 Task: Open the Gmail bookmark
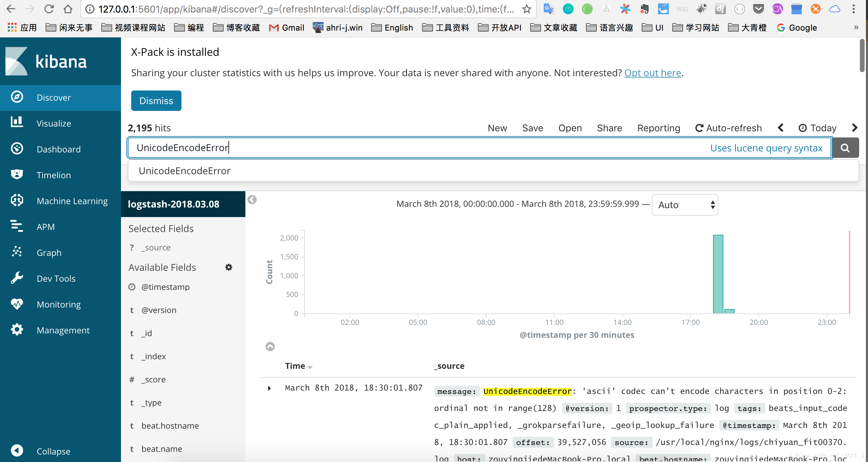pyautogui.click(x=287, y=28)
